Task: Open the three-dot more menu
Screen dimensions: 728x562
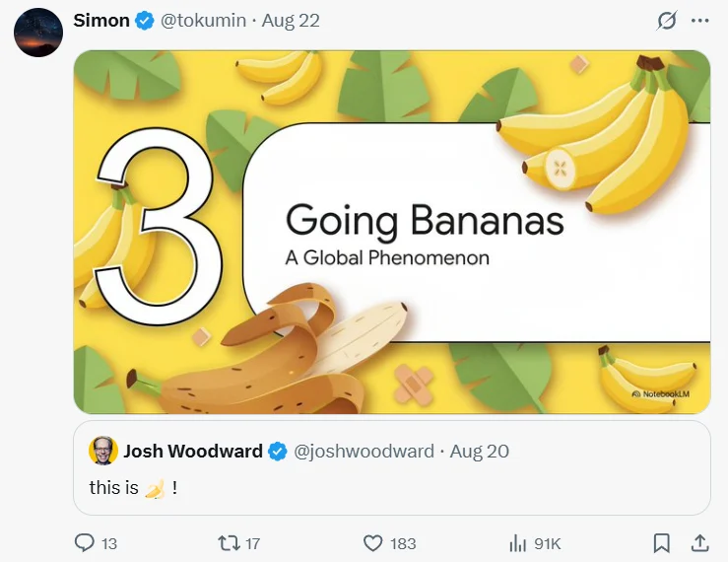Action: 700,21
